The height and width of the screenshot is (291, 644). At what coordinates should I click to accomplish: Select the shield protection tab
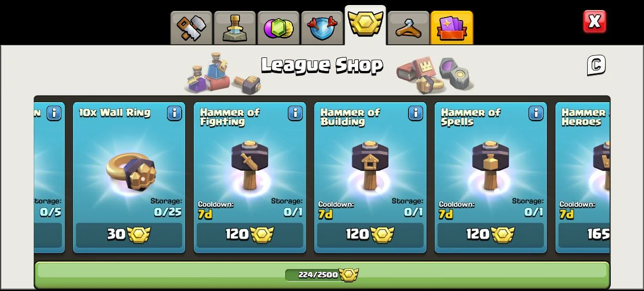point(322,28)
